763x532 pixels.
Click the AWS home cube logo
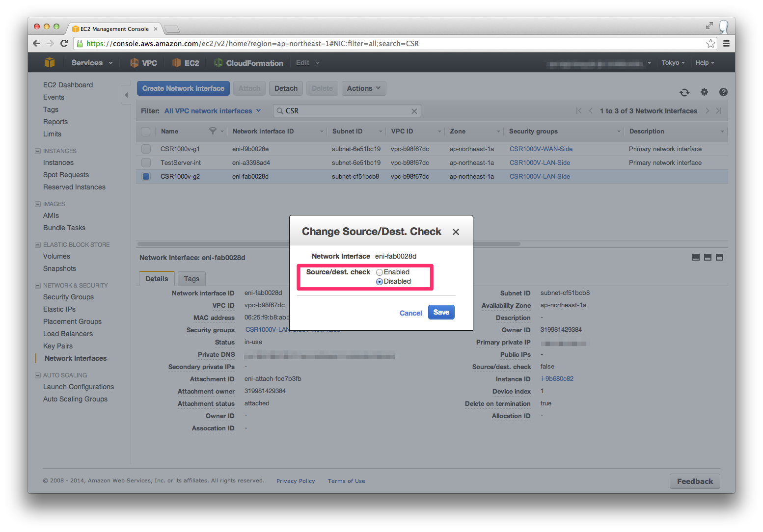point(49,62)
